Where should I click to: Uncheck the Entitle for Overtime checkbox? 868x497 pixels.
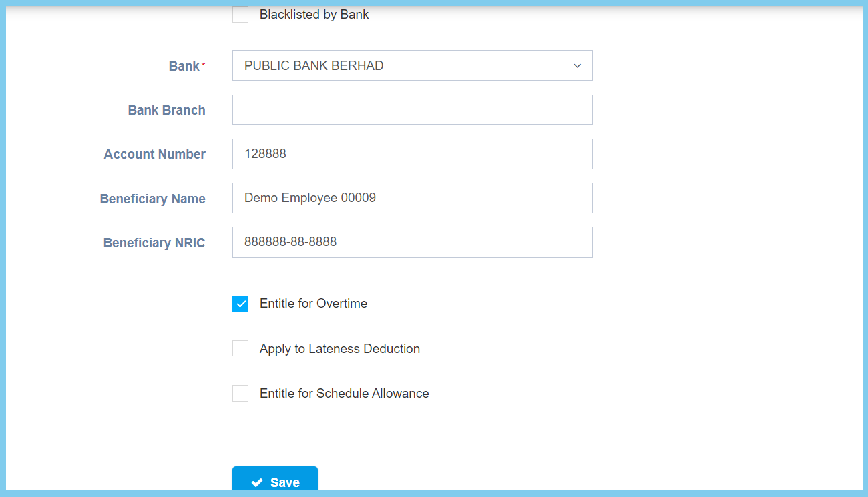(240, 304)
